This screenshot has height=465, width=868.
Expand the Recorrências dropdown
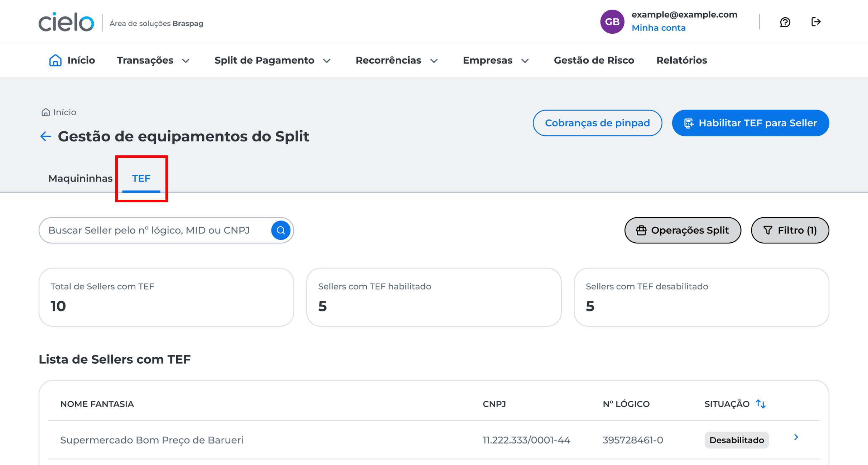[x=397, y=60]
